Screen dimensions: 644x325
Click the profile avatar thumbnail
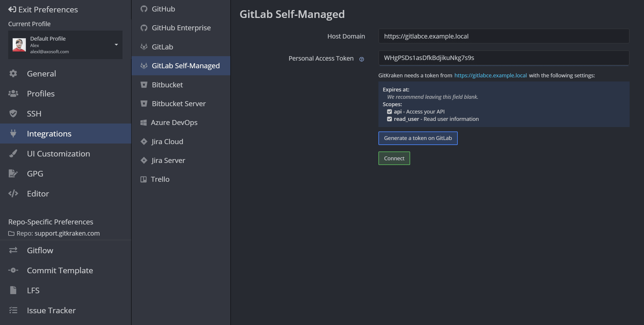[19, 45]
